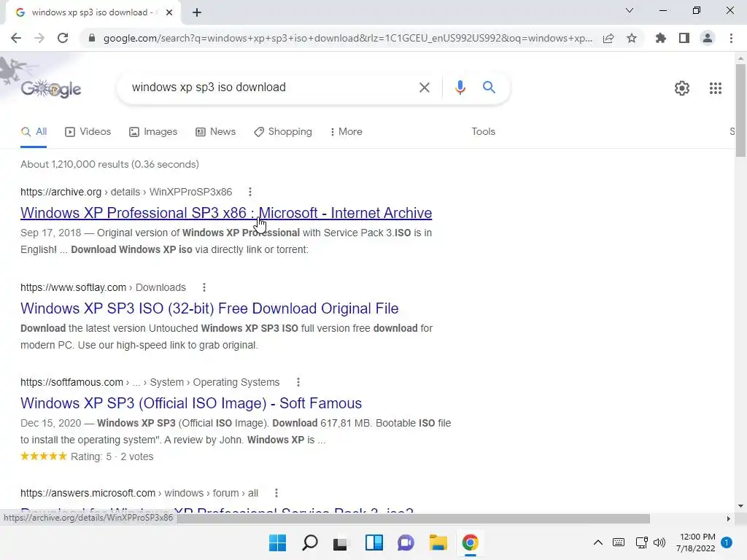This screenshot has height=560, width=747.
Task: Click the Rating: 5 · 2 votes text
Action: pyautogui.click(x=112, y=456)
